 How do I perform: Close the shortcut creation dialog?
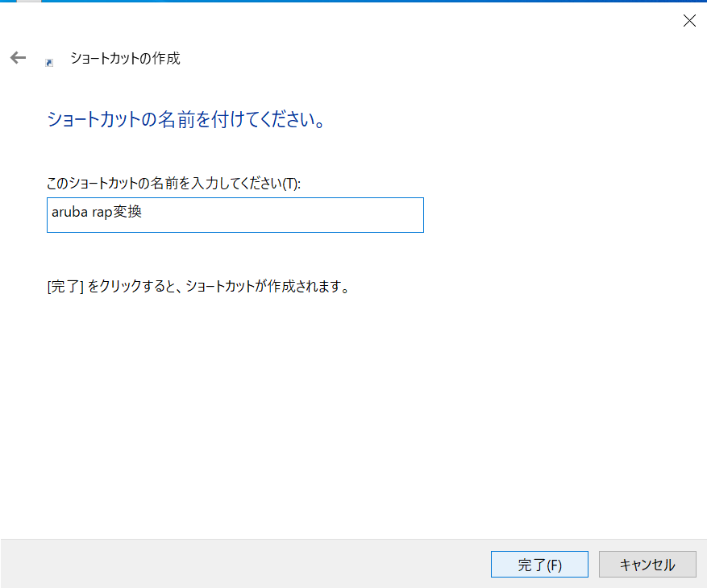coord(689,21)
